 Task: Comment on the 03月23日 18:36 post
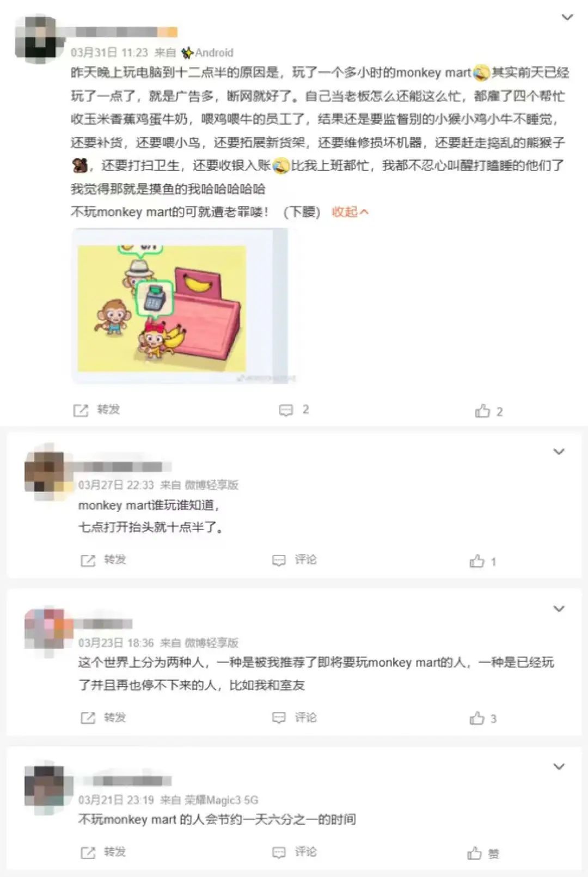pos(294,717)
